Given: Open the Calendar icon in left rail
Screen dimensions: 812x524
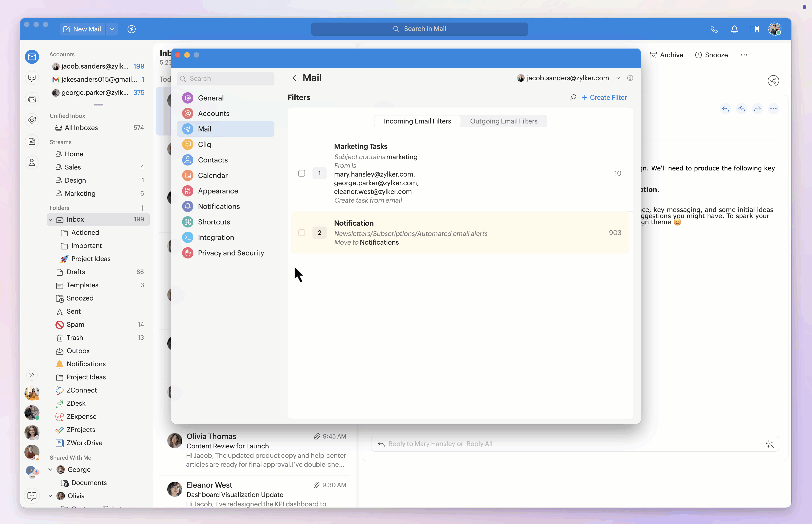Looking at the screenshot, I should (x=32, y=99).
